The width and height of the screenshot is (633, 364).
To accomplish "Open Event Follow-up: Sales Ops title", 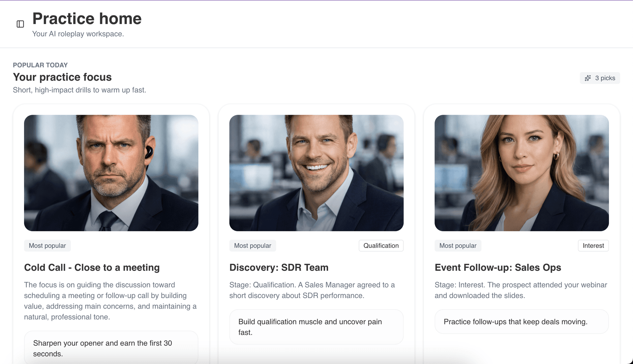I will 497,267.
